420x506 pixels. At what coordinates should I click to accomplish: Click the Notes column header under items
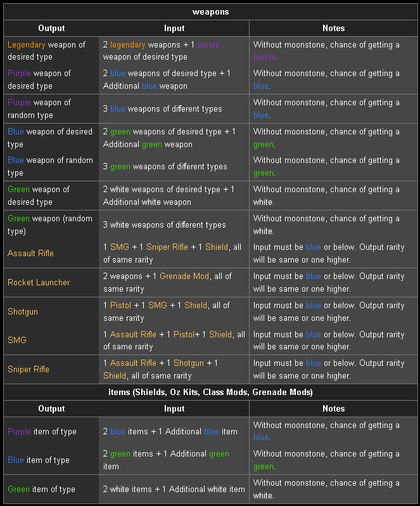click(x=333, y=408)
